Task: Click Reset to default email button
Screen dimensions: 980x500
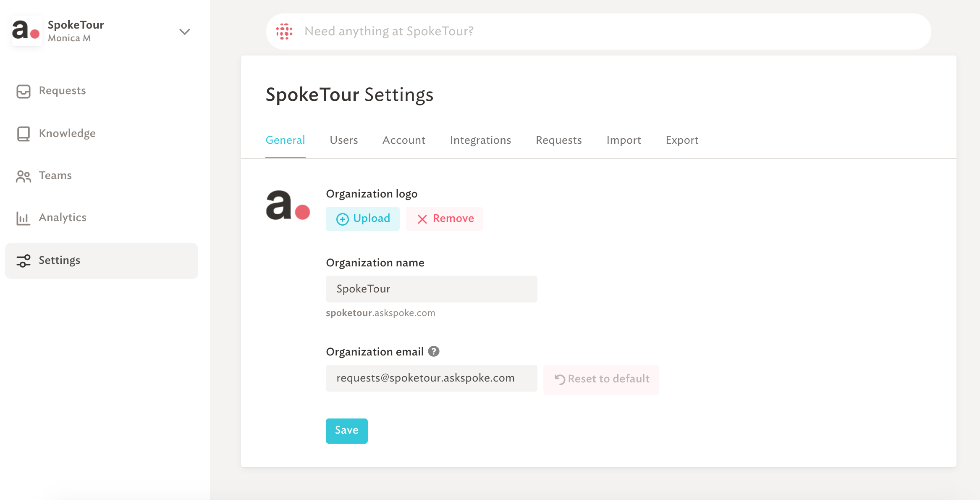Action: [601, 379]
